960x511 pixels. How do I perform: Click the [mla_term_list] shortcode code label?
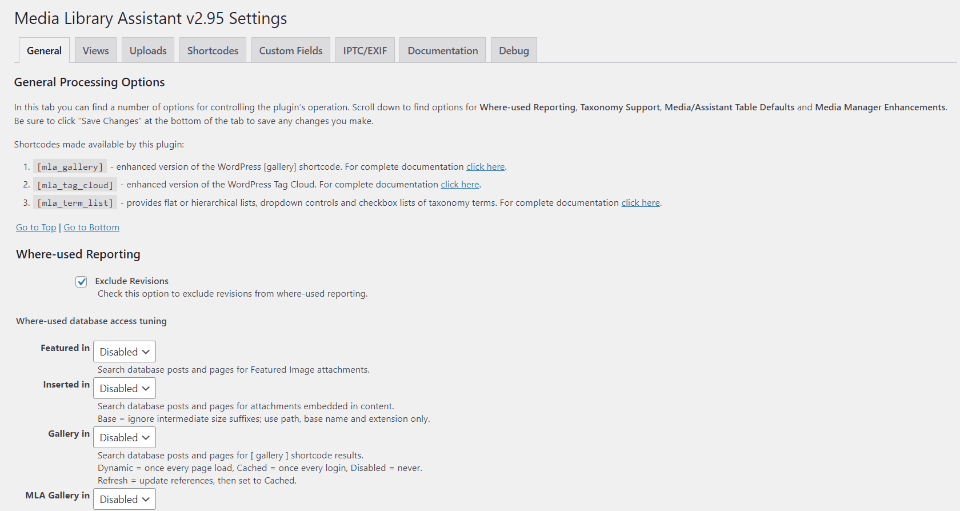tap(74, 203)
